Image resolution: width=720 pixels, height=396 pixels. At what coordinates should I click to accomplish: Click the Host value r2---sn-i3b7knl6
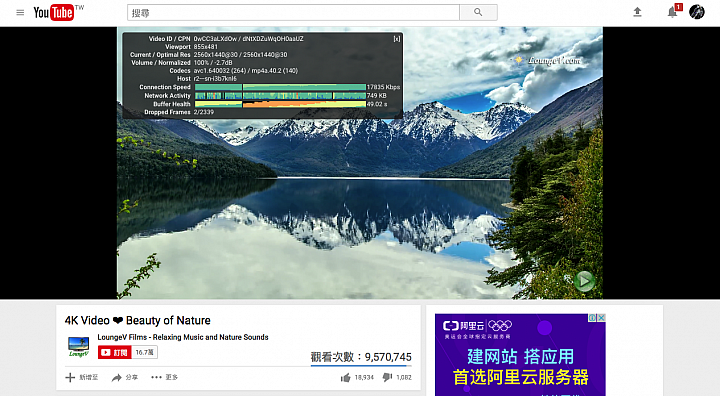click(x=215, y=79)
